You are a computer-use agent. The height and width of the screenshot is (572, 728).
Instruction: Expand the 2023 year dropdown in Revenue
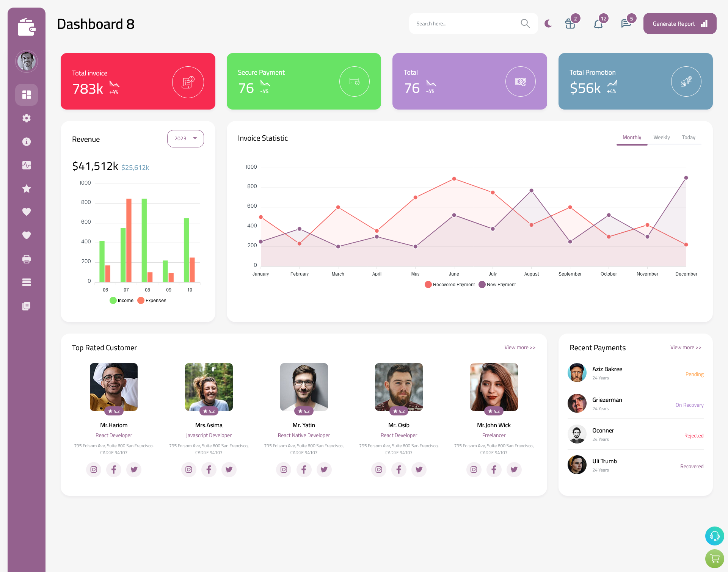(x=185, y=138)
